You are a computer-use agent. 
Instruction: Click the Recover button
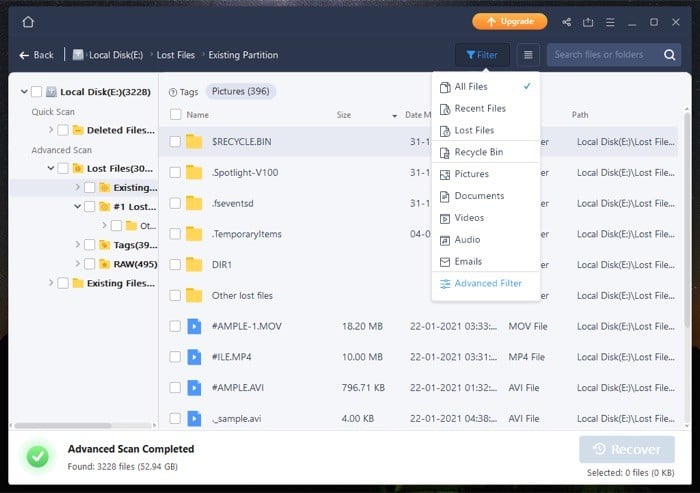627,449
